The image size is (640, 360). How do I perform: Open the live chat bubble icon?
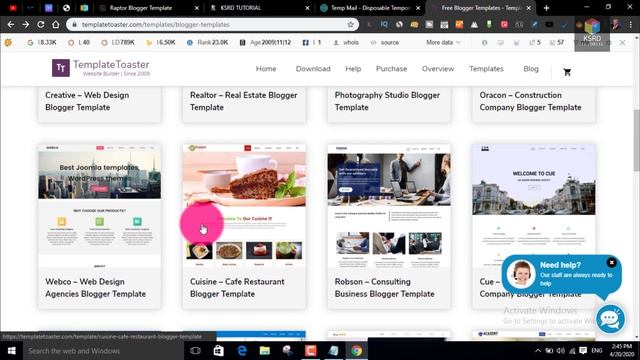(x=610, y=319)
